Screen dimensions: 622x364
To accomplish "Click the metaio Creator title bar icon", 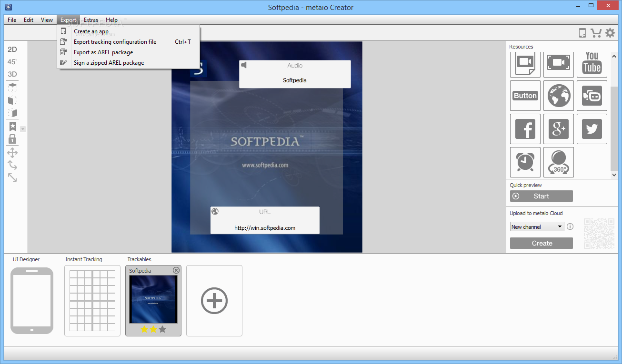I will click(x=8, y=7).
